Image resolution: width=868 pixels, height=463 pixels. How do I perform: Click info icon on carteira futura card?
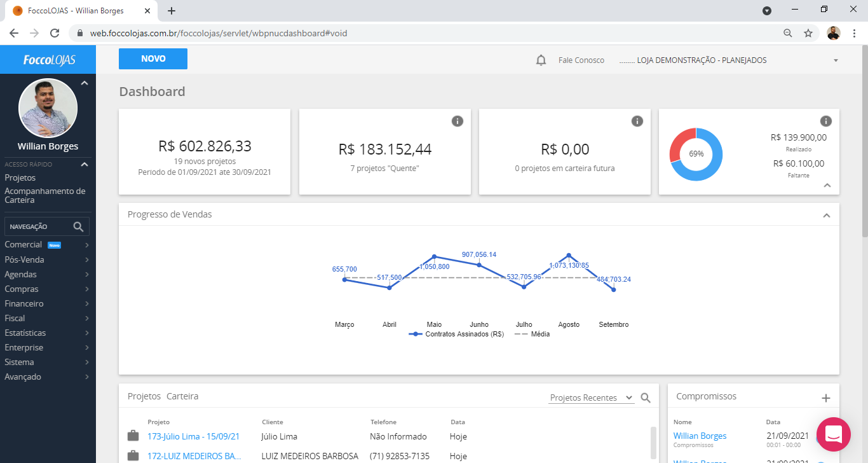click(x=637, y=121)
